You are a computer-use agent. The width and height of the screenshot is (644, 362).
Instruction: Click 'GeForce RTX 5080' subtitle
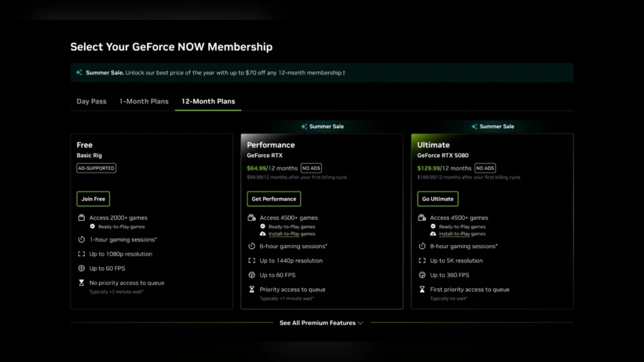[443, 156]
